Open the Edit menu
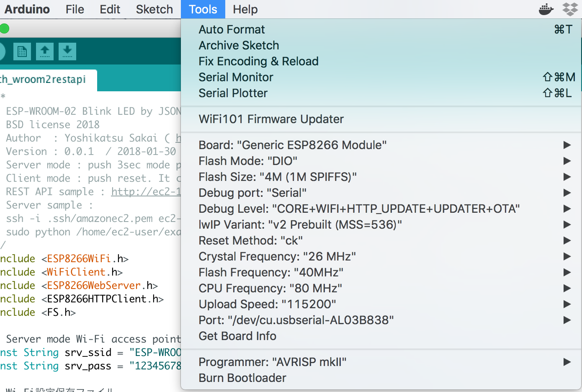The width and height of the screenshot is (582, 392). tap(110, 9)
